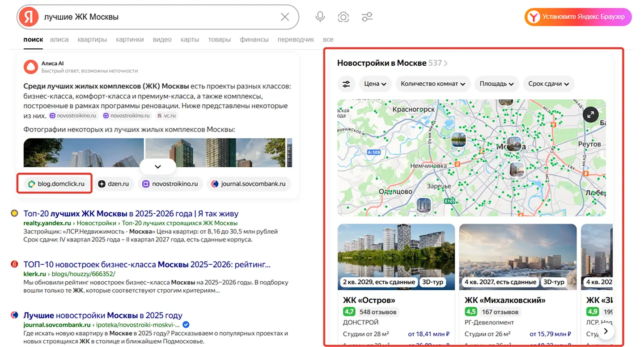Click the Алиса AI avatar icon
This screenshot has width=644, height=347.
pyautogui.click(x=31, y=67)
